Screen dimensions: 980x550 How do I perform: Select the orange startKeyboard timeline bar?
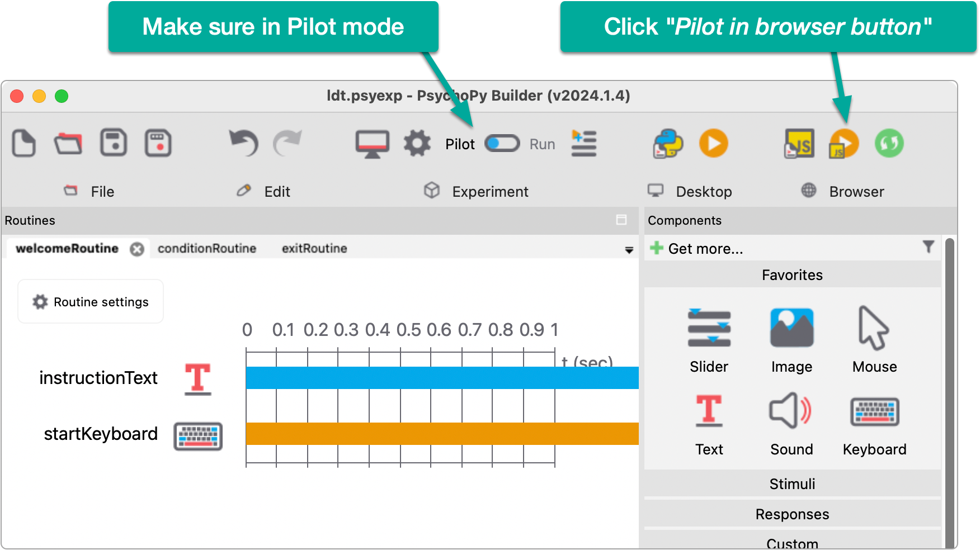[442, 434]
